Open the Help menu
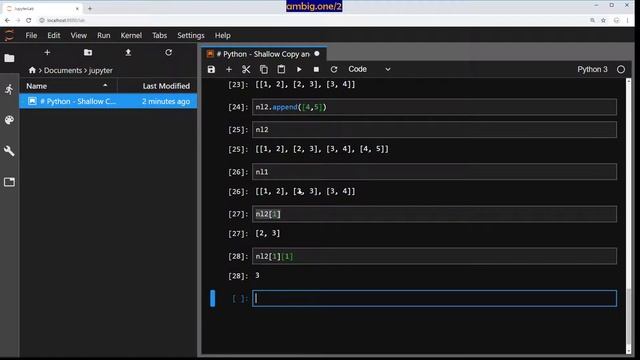The image size is (640, 360). 222,36
